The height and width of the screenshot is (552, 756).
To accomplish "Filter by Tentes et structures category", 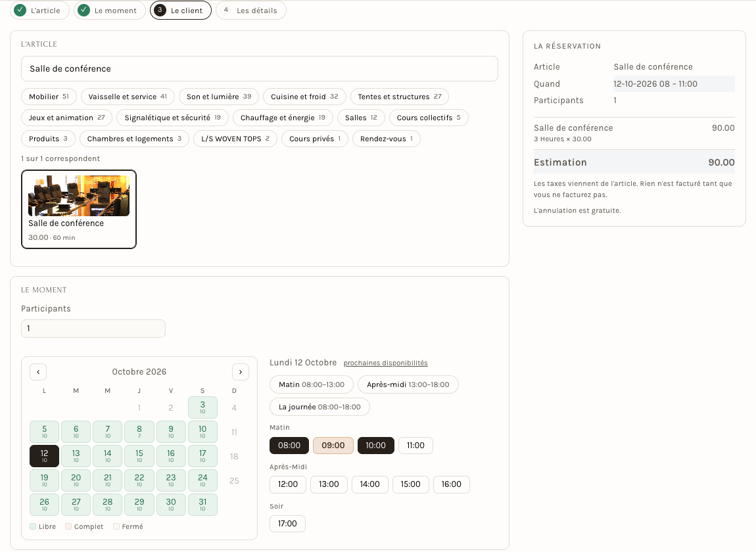I will tap(399, 97).
